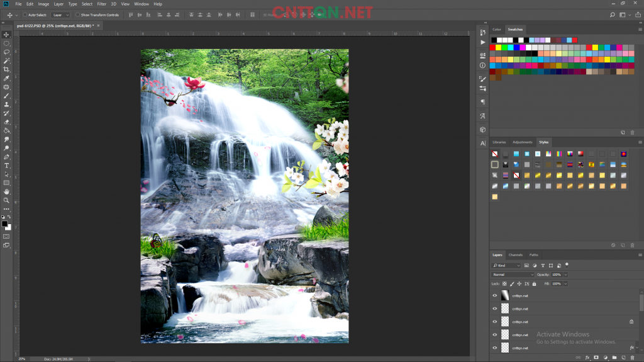Open the Move tool preset picker arrow
This screenshot has height=362, width=644.
point(16,15)
